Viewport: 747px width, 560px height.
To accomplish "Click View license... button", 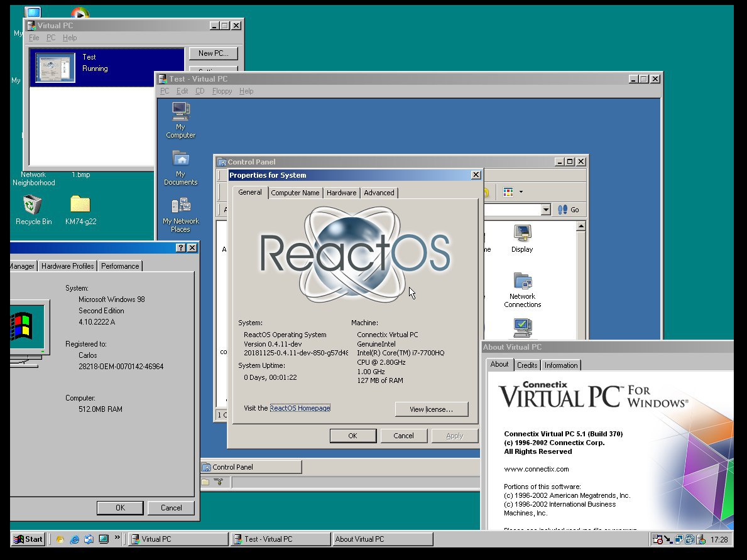I will [431, 409].
